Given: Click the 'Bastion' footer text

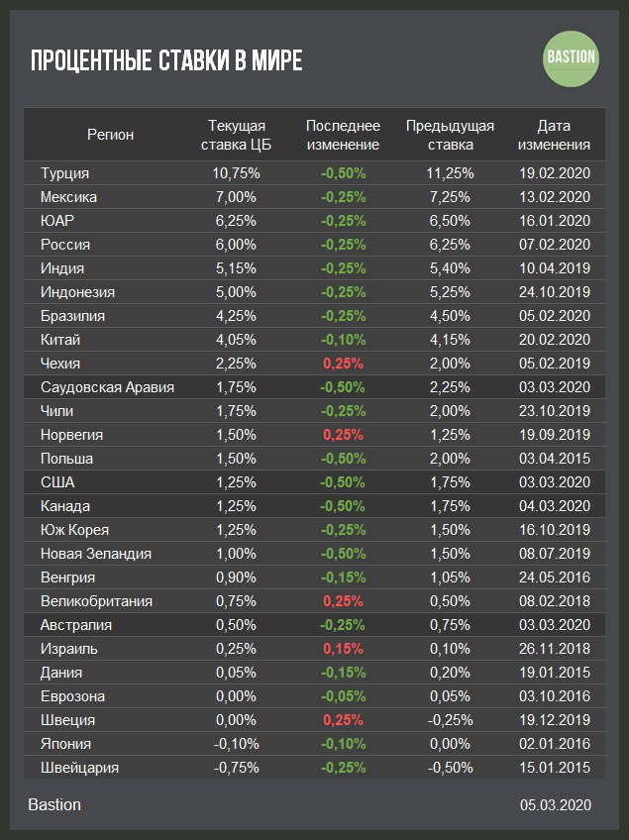Looking at the screenshot, I should tap(54, 804).
